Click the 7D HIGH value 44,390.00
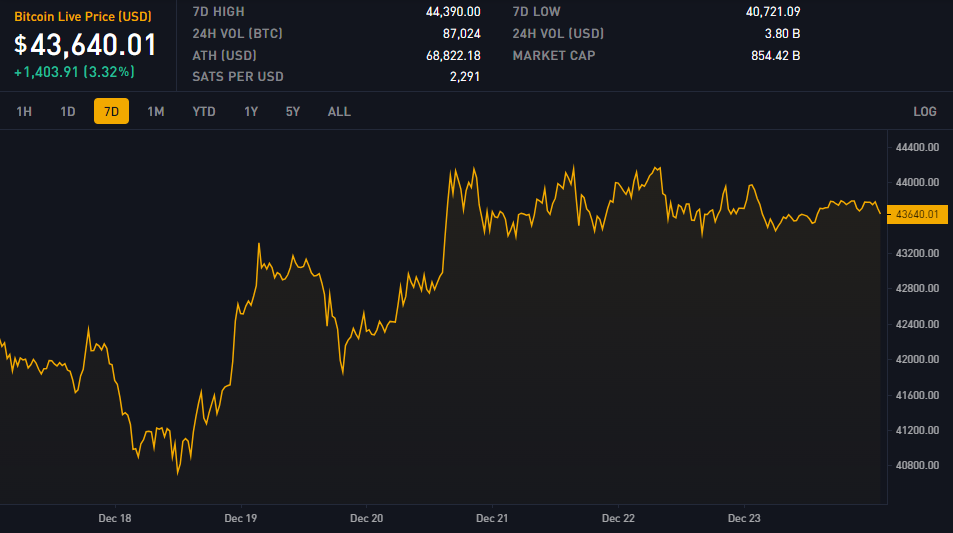The height and width of the screenshot is (533, 953). tap(453, 12)
